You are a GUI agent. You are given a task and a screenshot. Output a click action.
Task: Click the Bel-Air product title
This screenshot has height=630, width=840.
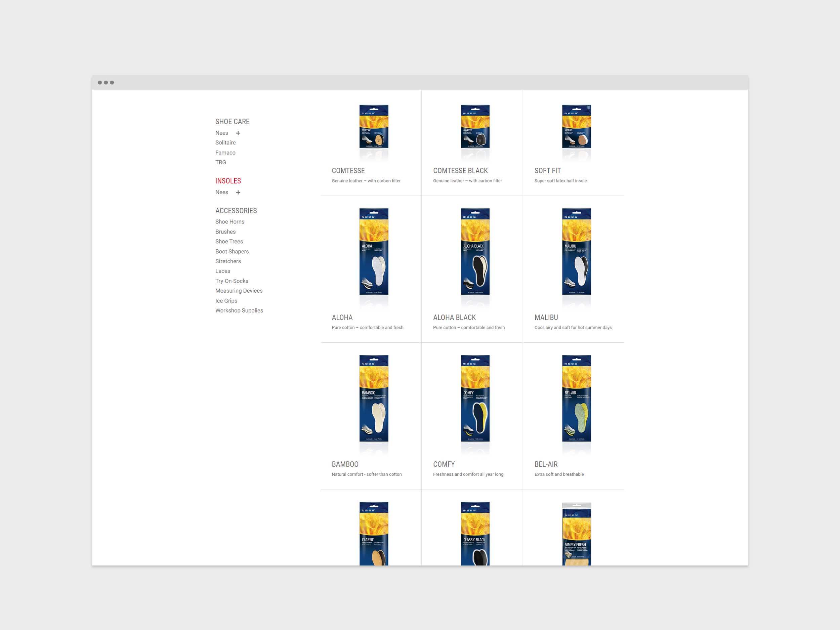click(x=546, y=464)
